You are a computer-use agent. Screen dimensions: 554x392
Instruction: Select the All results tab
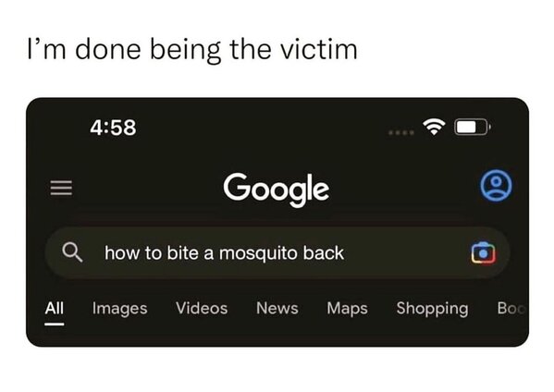(x=55, y=308)
